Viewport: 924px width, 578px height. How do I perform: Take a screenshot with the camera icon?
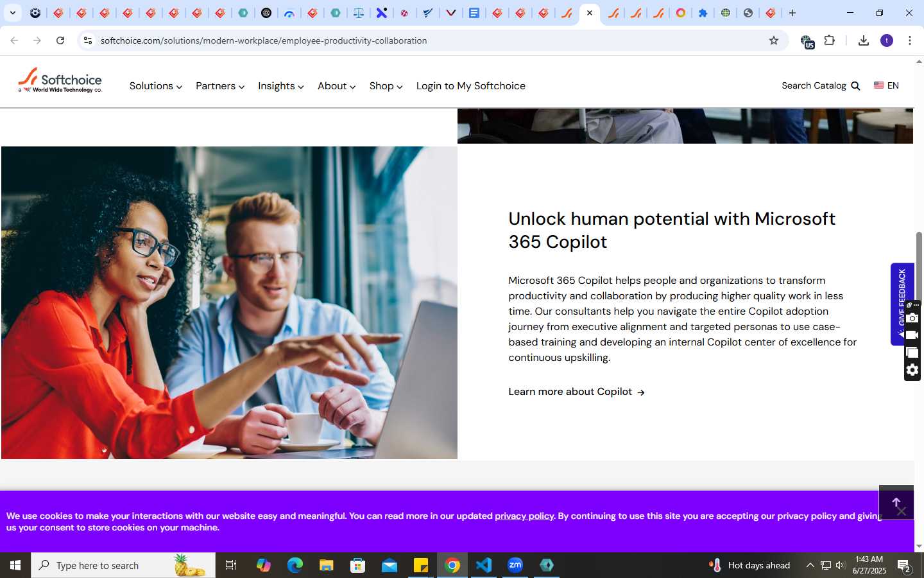(x=912, y=318)
